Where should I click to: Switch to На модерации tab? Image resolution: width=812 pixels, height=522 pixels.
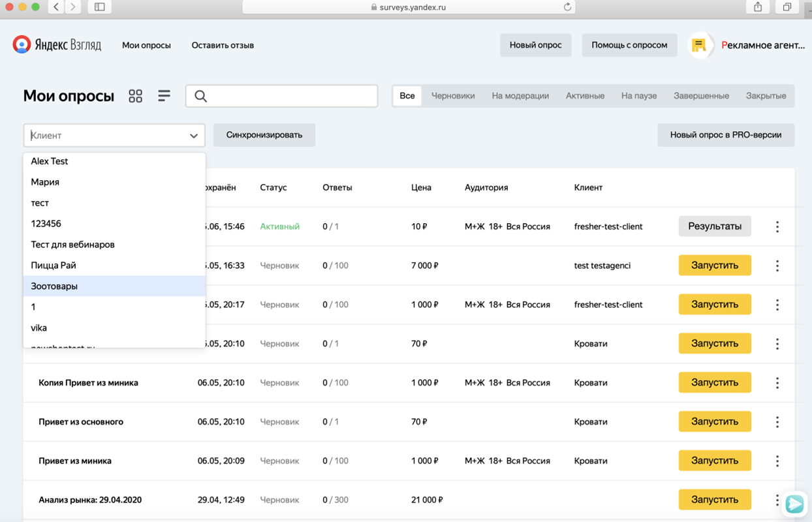(x=520, y=96)
